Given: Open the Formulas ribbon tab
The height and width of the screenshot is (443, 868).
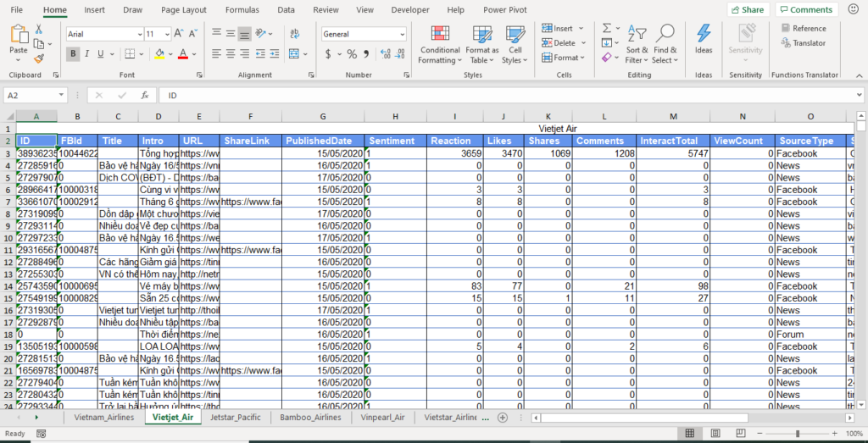Looking at the screenshot, I should [x=242, y=10].
